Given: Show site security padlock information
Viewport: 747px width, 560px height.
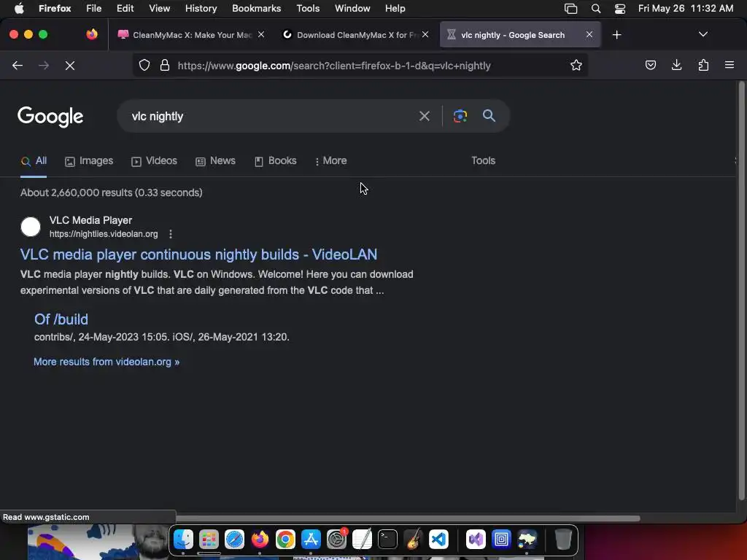Looking at the screenshot, I should point(165,65).
